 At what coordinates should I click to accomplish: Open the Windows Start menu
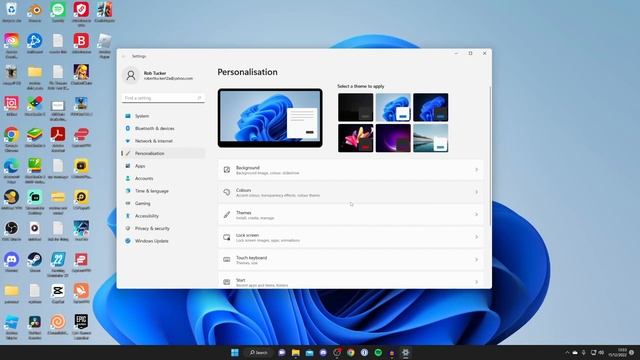pyautogui.click(x=235, y=352)
